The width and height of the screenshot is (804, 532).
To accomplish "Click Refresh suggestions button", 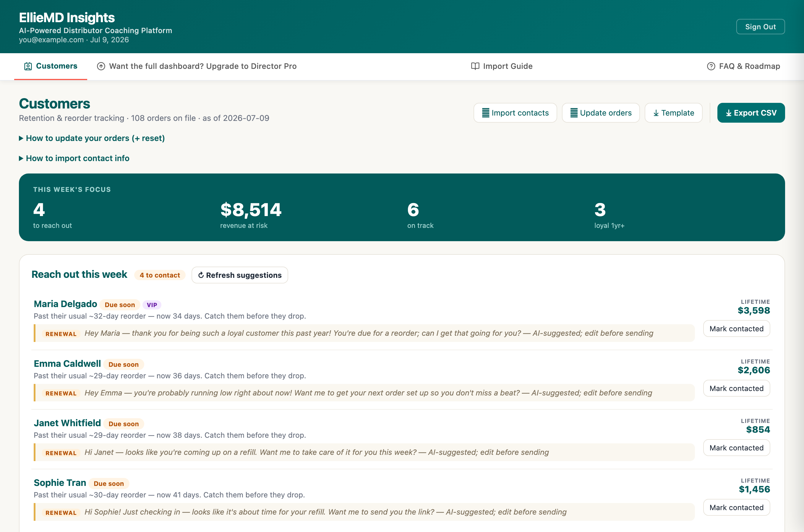I will coord(240,275).
